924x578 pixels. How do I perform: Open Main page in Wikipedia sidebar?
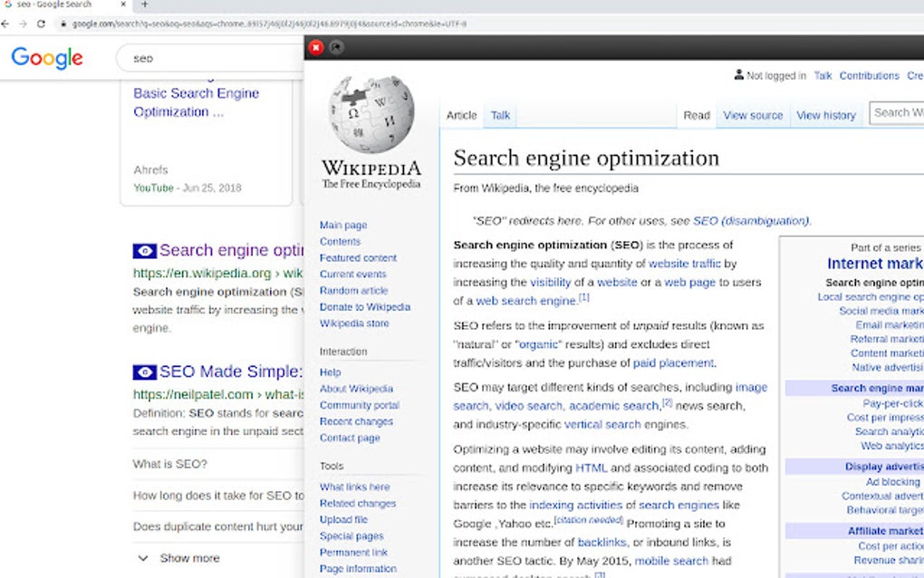(343, 225)
